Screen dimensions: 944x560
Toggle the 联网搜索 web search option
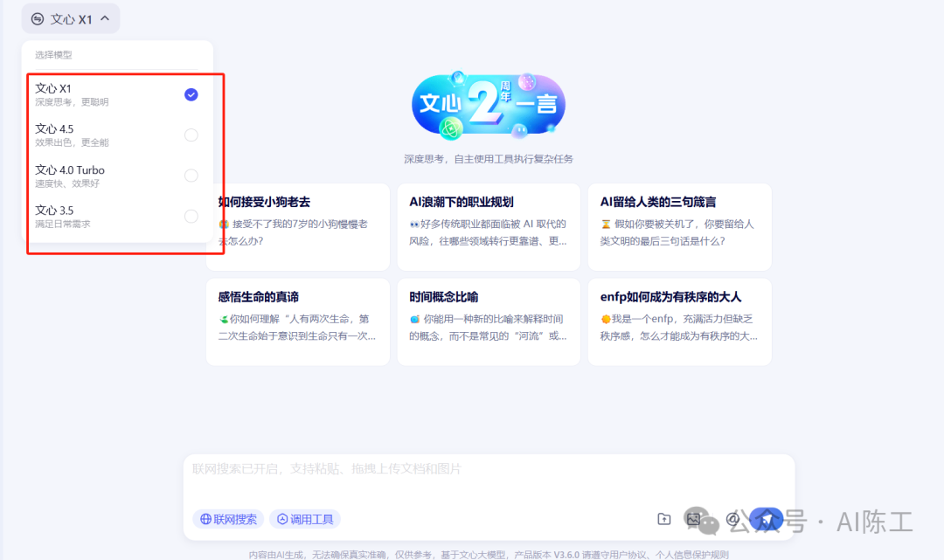(x=228, y=519)
